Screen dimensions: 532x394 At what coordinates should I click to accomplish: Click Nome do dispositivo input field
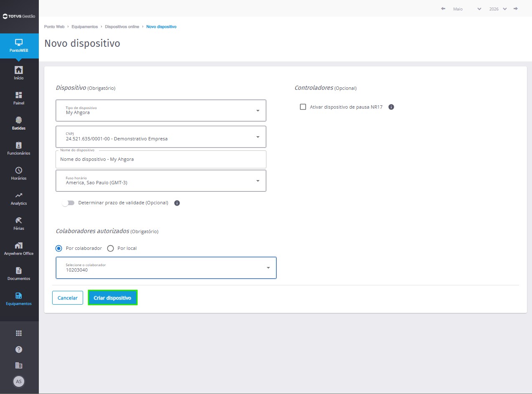pos(161,159)
